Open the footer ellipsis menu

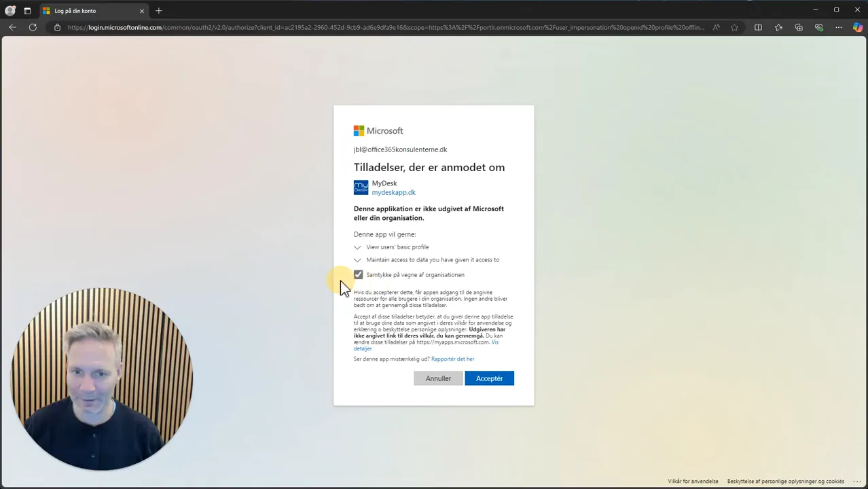click(x=856, y=482)
